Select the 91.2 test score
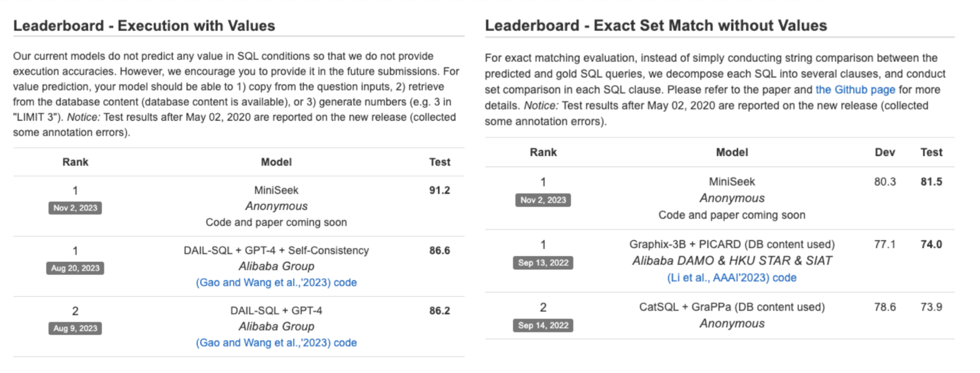The height and width of the screenshot is (373, 980). click(439, 190)
